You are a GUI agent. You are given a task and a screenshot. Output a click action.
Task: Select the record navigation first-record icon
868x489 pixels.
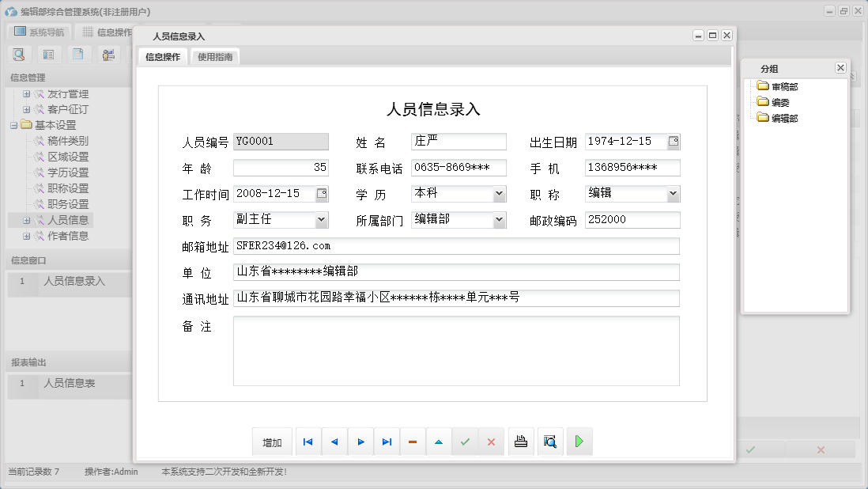[x=308, y=442]
